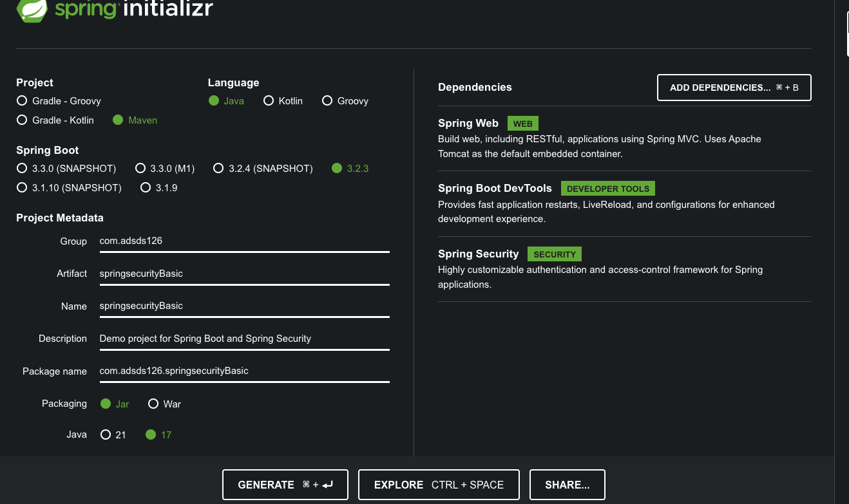
Task: Click the Spring Web description text
Action: click(600, 147)
